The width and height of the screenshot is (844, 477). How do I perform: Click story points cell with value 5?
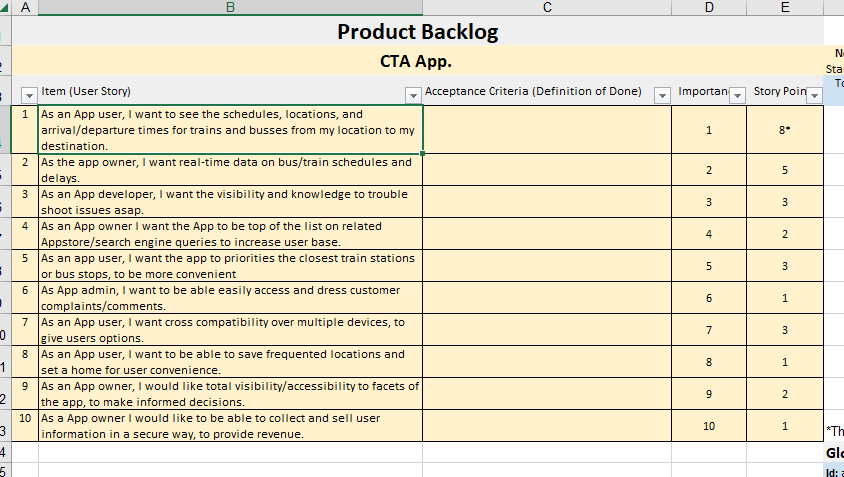point(785,170)
